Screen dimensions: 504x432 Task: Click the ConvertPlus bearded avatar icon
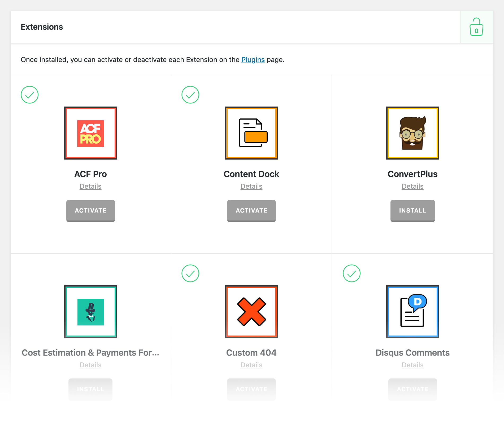(x=412, y=133)
